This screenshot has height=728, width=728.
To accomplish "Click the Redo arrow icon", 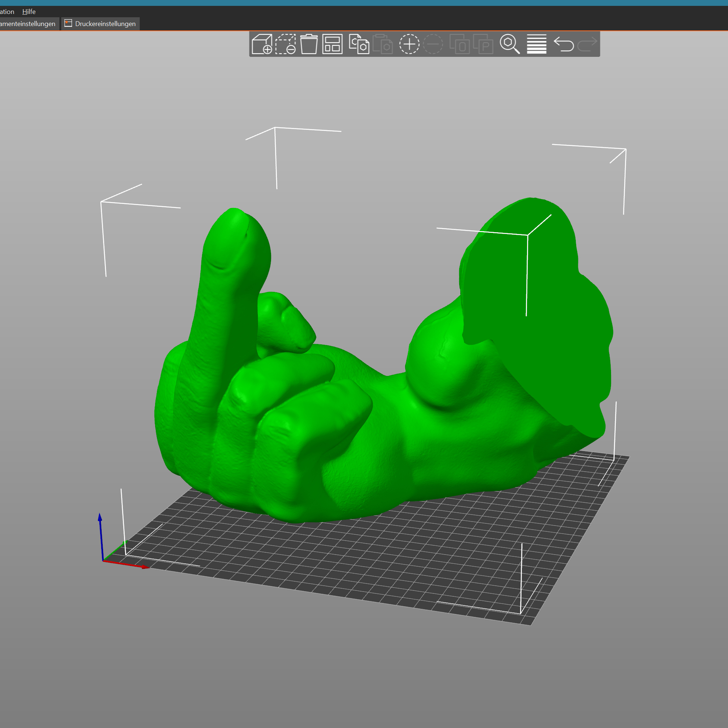I will coord(587,44).
